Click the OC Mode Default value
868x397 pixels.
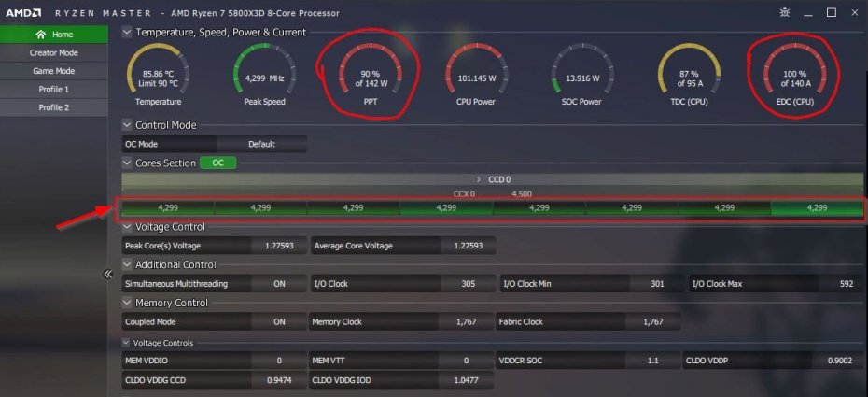click(261, 144)
